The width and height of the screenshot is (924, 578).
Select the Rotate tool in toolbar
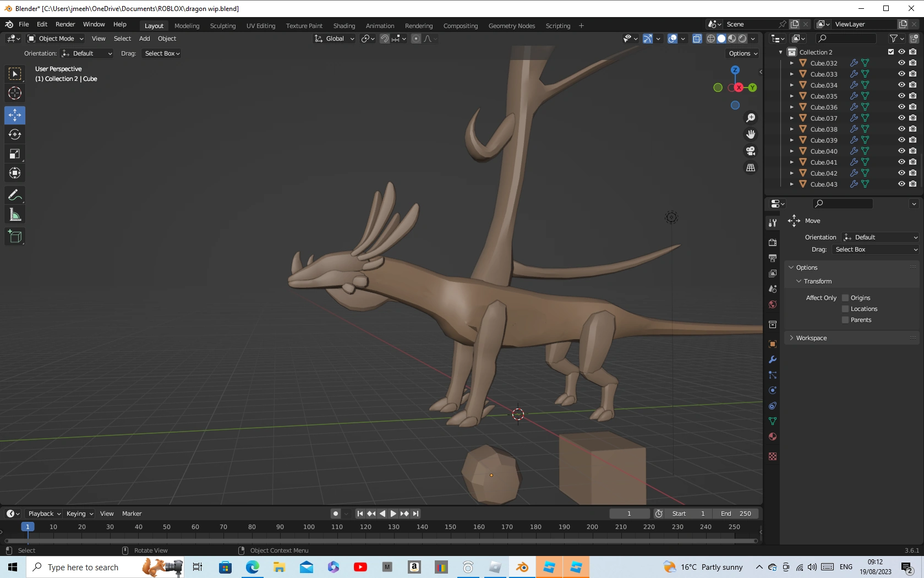click(15, 135)
